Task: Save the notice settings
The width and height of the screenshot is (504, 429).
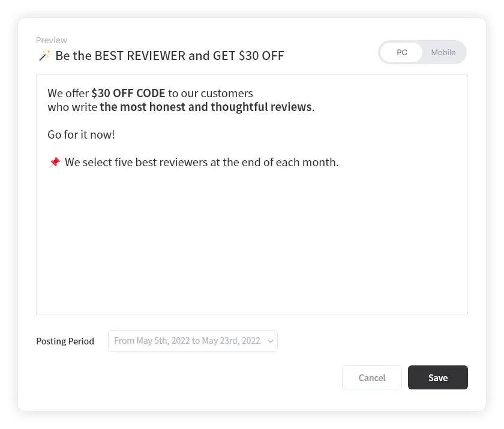Action: point(437,377)
